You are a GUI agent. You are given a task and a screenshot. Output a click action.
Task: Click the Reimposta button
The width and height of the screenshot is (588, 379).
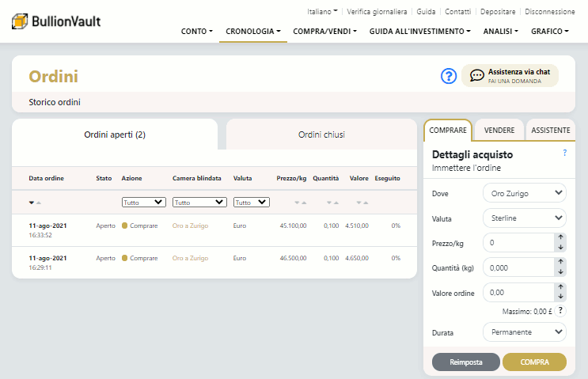tap(466, 362)
